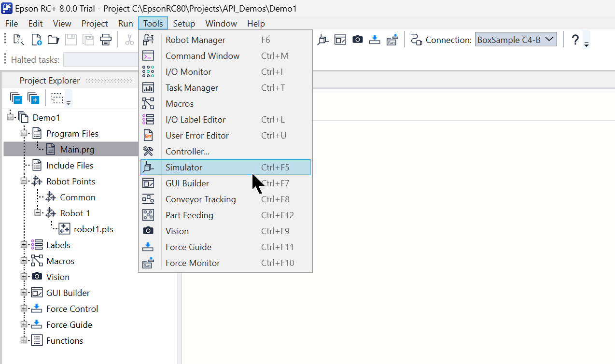Click the Project Explorer panel title

50,81
